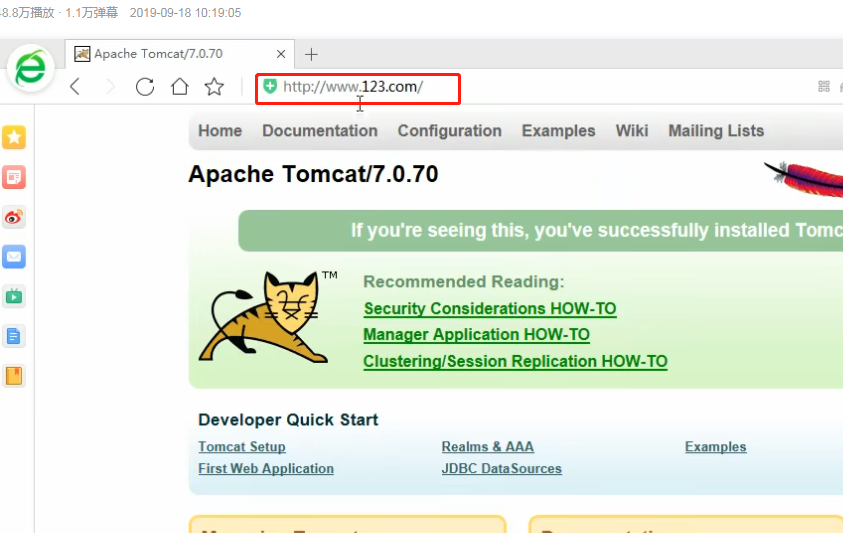Open the Examples navigation item
Viewport: 843px width, 533px height.
point(559,131)
